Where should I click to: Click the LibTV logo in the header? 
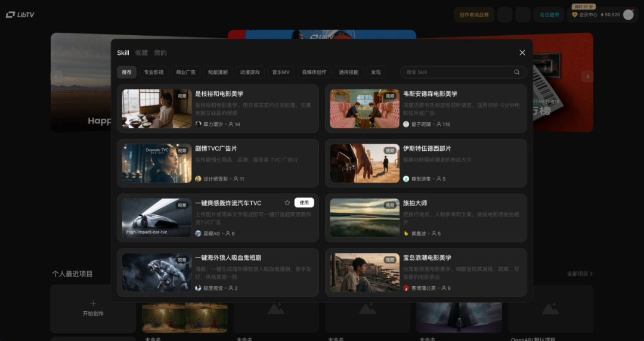coord(20,15)
